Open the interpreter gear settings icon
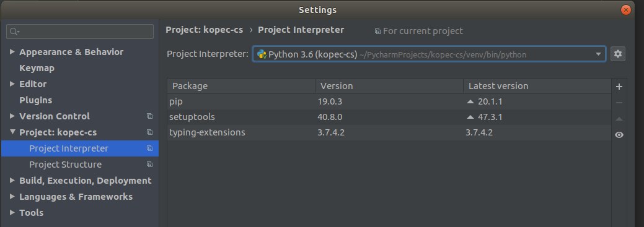 (618, 54)
